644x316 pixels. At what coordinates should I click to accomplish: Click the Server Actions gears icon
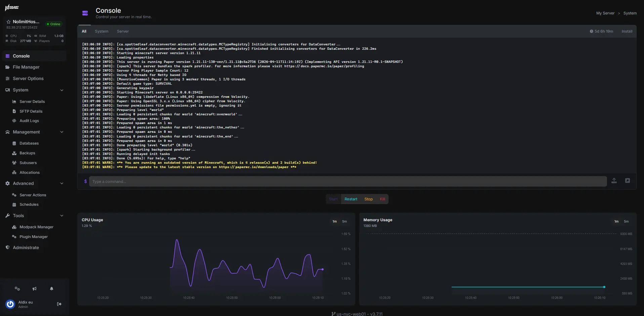pyautogui.click(x=14, y=195)
